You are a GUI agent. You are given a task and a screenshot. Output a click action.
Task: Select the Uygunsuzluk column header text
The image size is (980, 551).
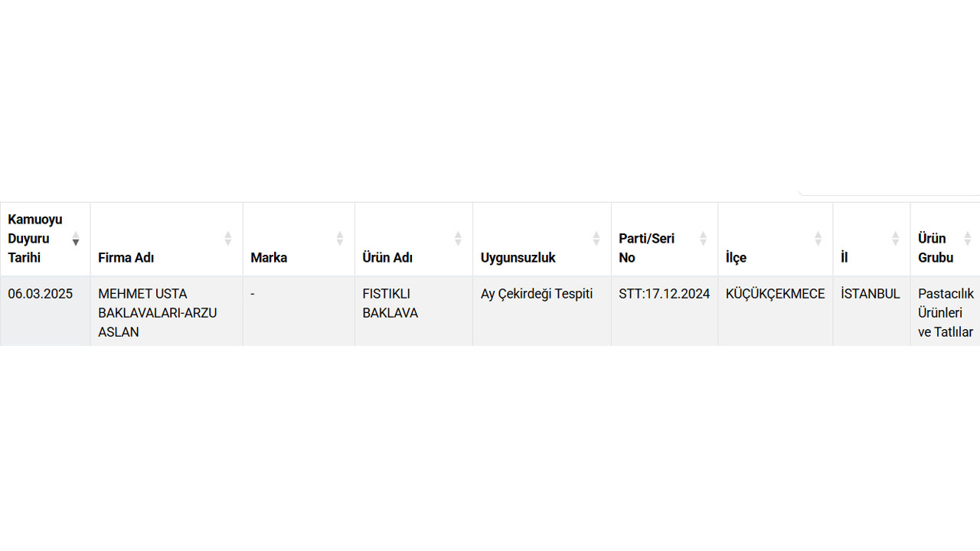518,258
